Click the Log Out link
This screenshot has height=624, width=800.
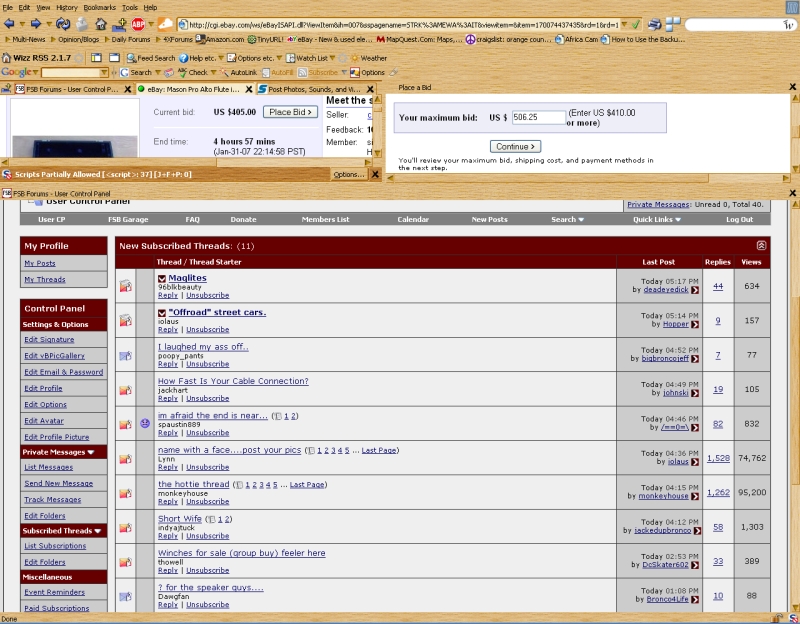739,219
